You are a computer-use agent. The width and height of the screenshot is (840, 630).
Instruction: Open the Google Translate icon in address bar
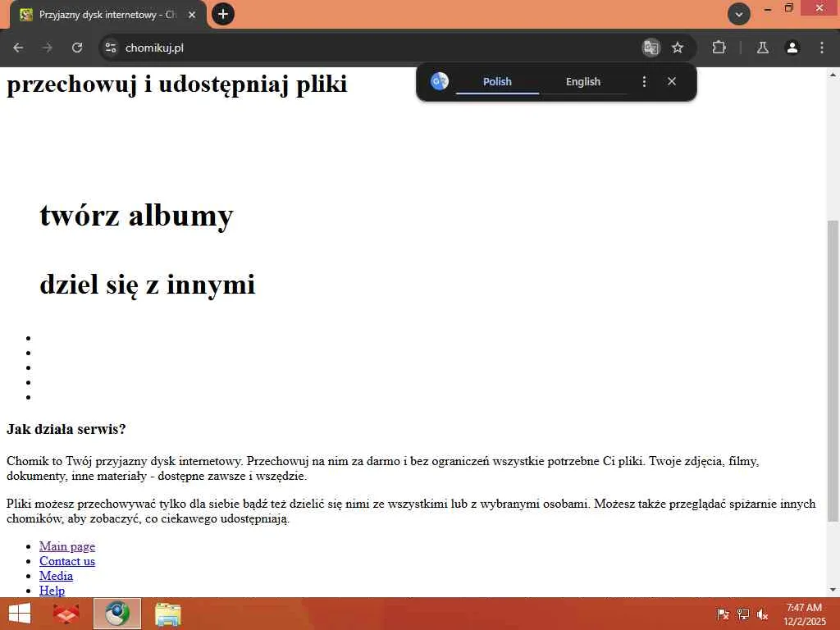pyautogui.click(x=651, y=48)
